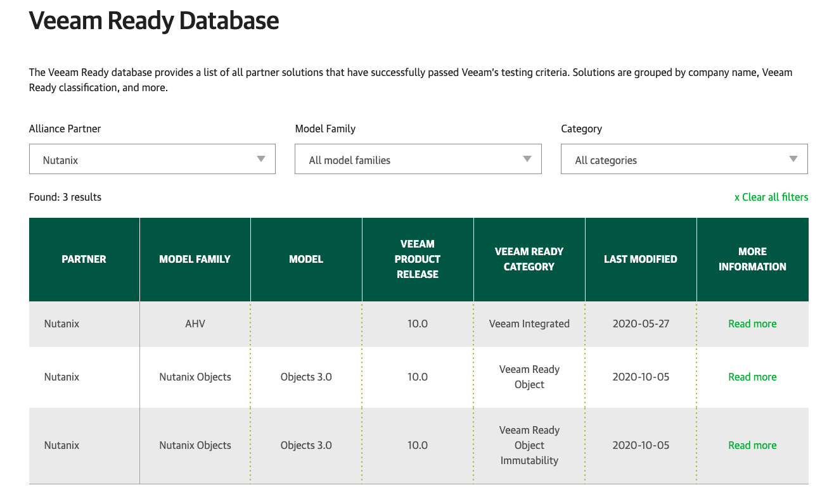Open Read more for Object Immutability row

pyautogui.click(x=752, y=445)
